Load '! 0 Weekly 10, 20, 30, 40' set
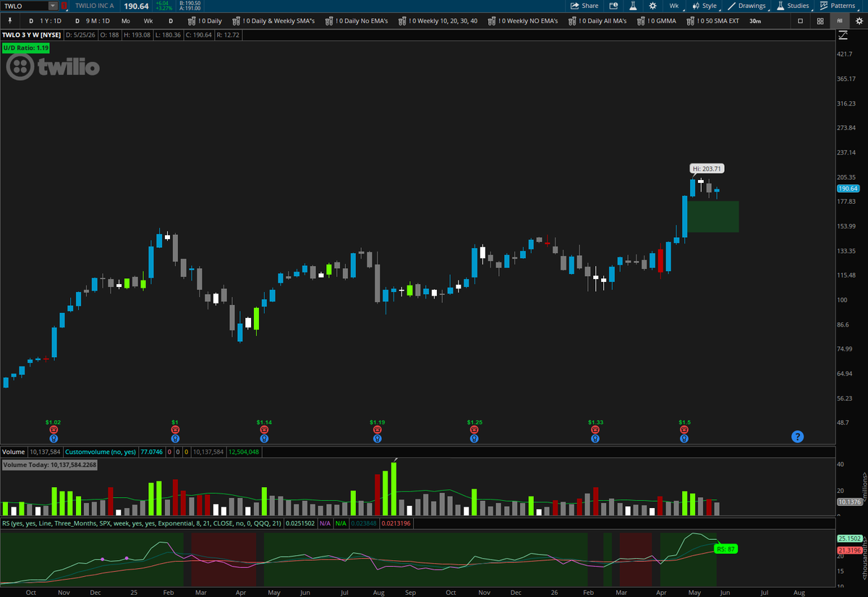 438,21
